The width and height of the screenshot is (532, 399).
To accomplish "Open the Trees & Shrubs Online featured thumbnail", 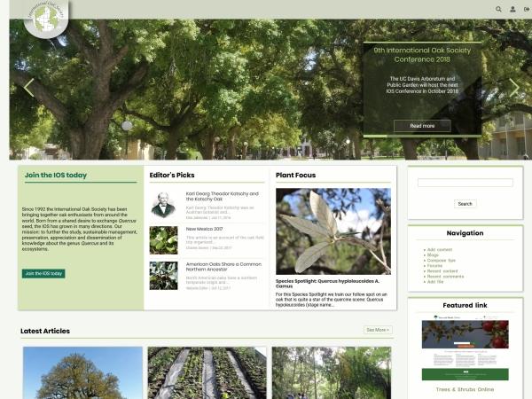I will (x=465, y=349).
